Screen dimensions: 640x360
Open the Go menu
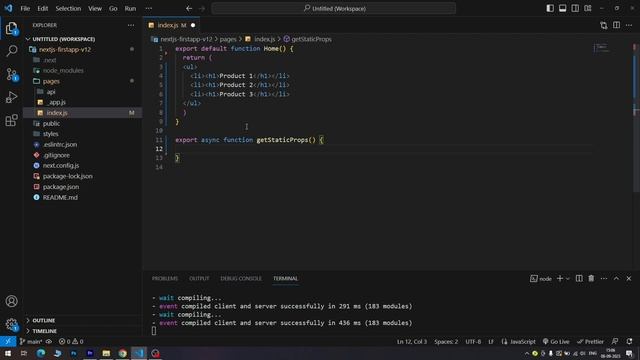point(113,8)
